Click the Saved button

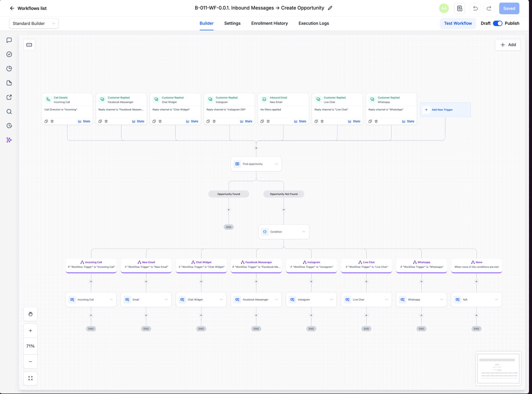(509, 8)
